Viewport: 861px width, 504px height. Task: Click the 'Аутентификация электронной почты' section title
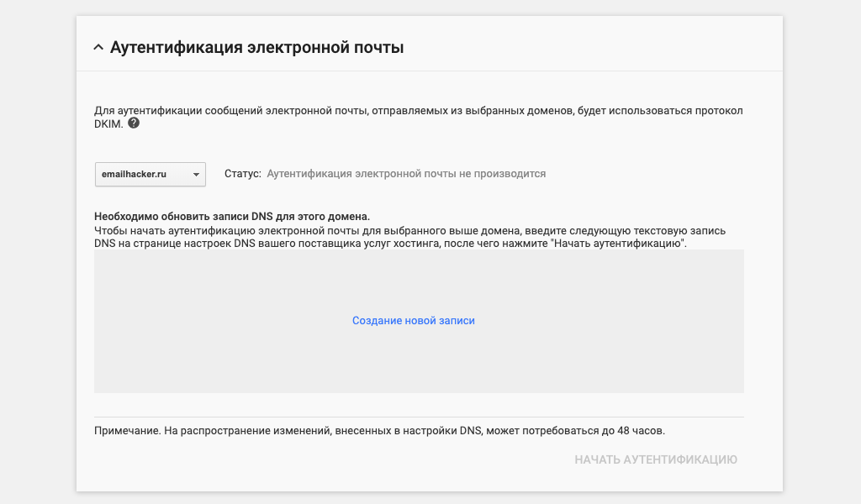pos(256,48)
